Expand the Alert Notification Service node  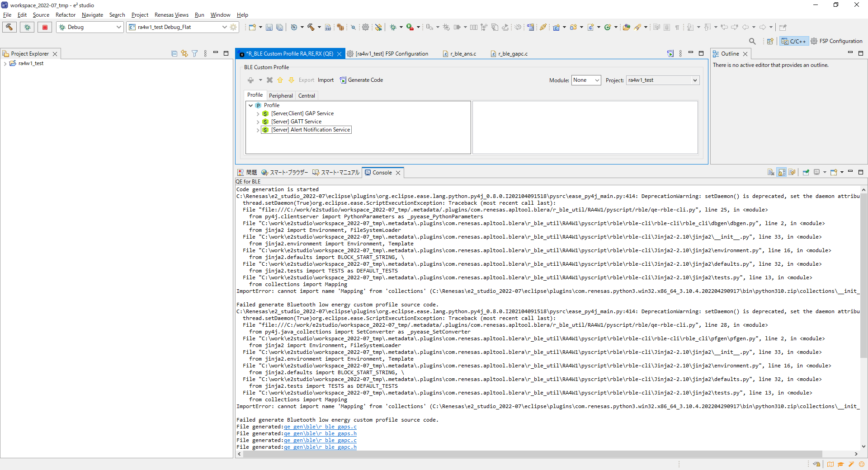pyautogui.click(x=258, y=130)
